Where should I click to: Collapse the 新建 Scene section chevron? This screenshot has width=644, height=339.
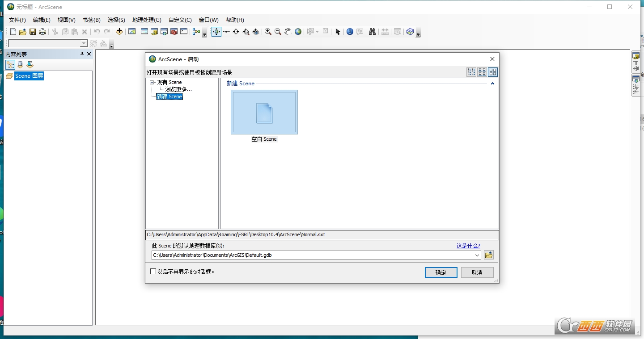[x=492, y=84]
